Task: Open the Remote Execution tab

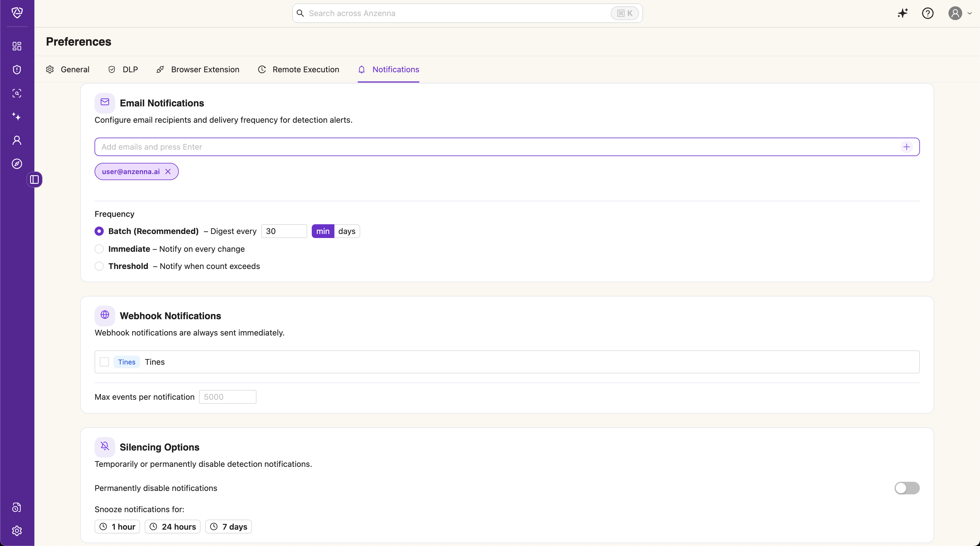Action: coord(299,69)
